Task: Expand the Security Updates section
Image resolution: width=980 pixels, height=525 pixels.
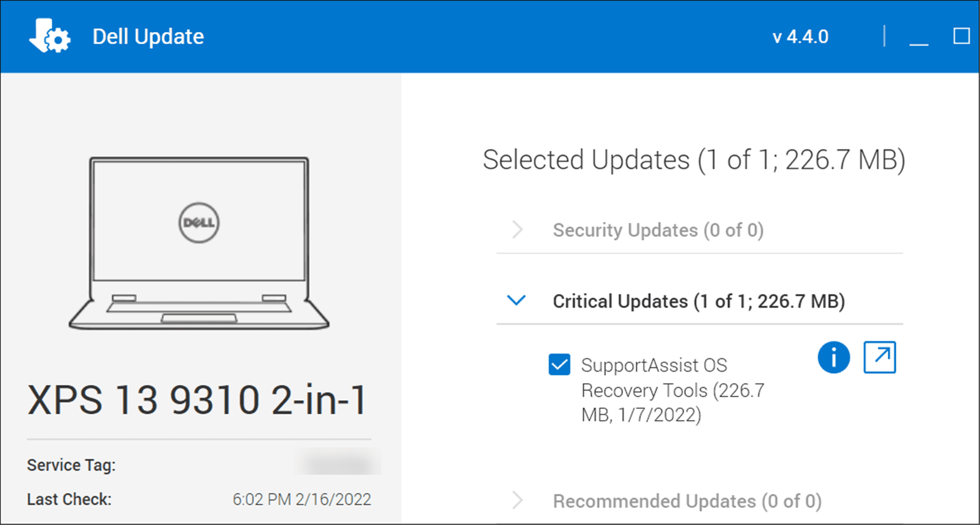Action: click(x=658, y=230)
